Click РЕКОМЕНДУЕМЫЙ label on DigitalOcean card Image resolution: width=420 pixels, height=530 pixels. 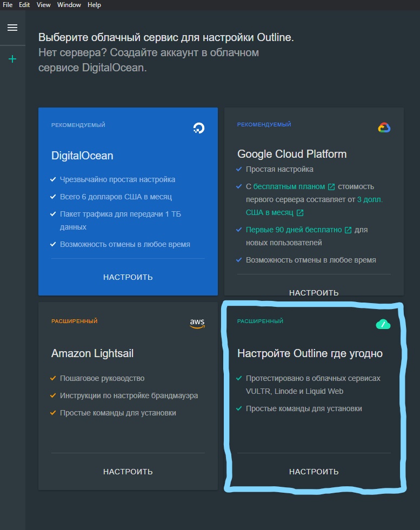[78, 125]
